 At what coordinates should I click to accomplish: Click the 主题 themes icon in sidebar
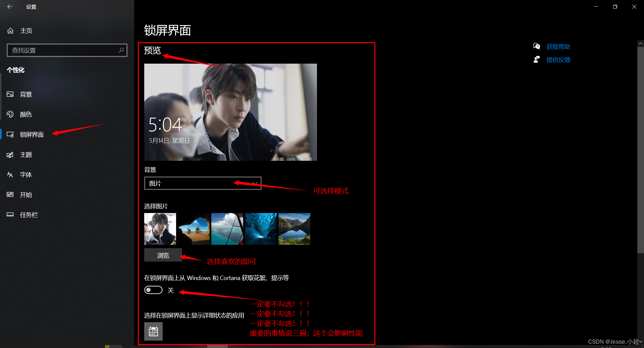(10, 155)
